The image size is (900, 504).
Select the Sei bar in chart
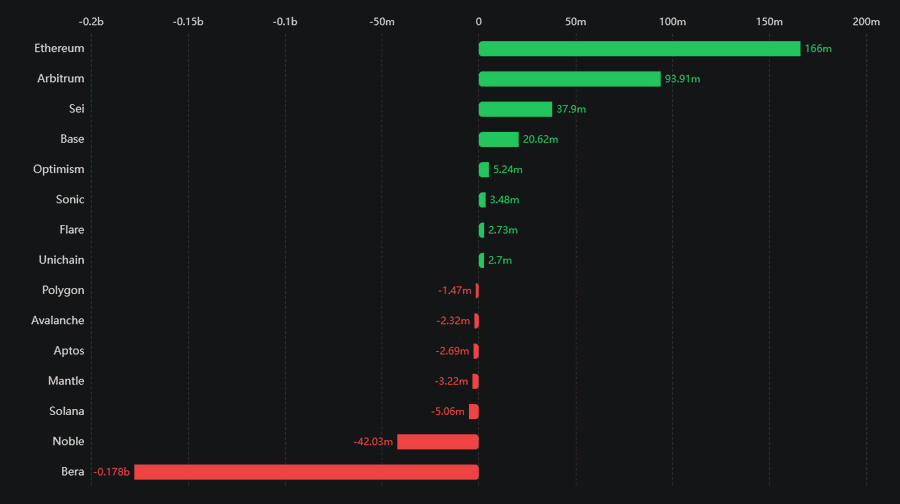click(x=515, y=109)
